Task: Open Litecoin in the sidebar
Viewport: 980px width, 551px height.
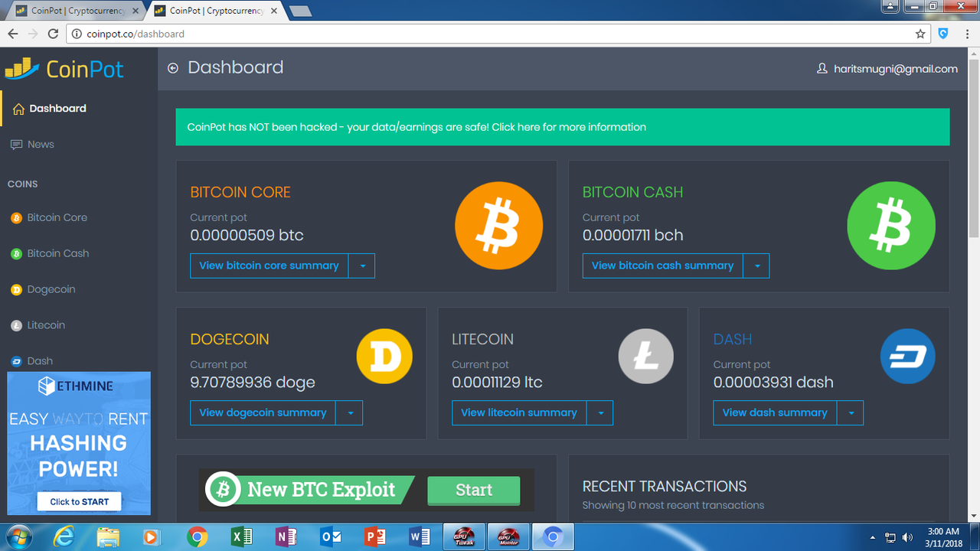Action: pos(79,325)
